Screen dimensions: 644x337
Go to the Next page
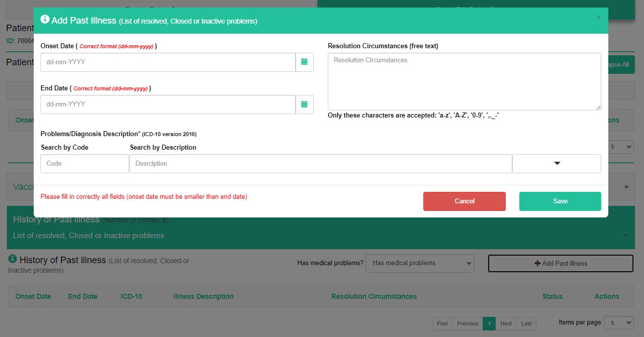point(506,323)
